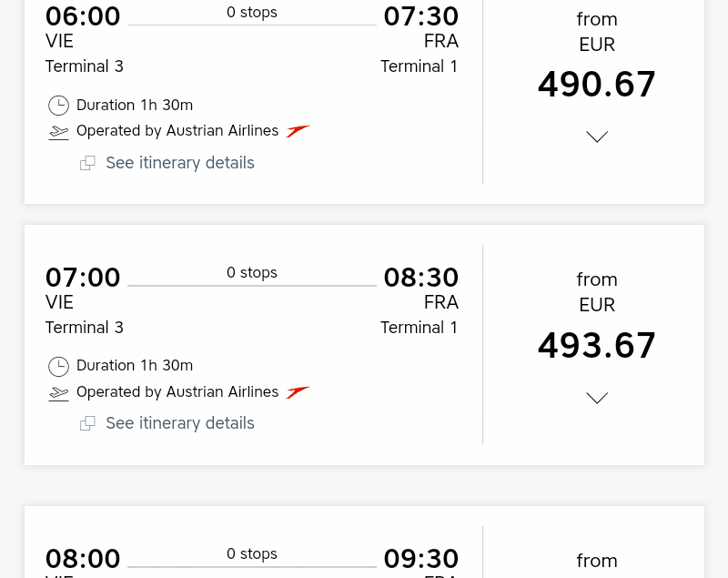
Task: Click Austrian Airlines logo on 06:00 flight
Action: [298, 131]
